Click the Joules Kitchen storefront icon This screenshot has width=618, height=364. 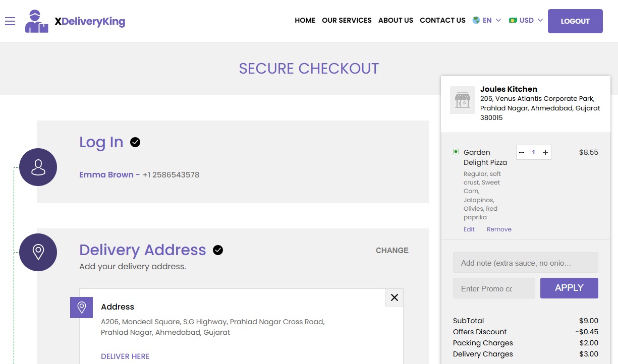pos(462,100)
